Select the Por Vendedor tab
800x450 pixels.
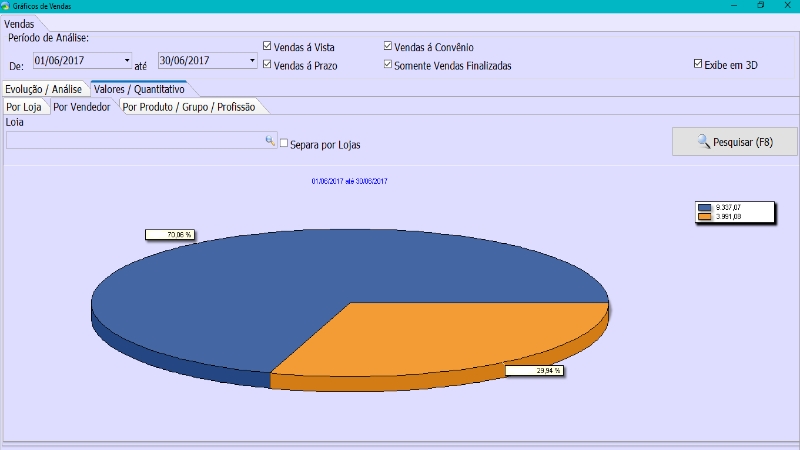pos(82,107)
